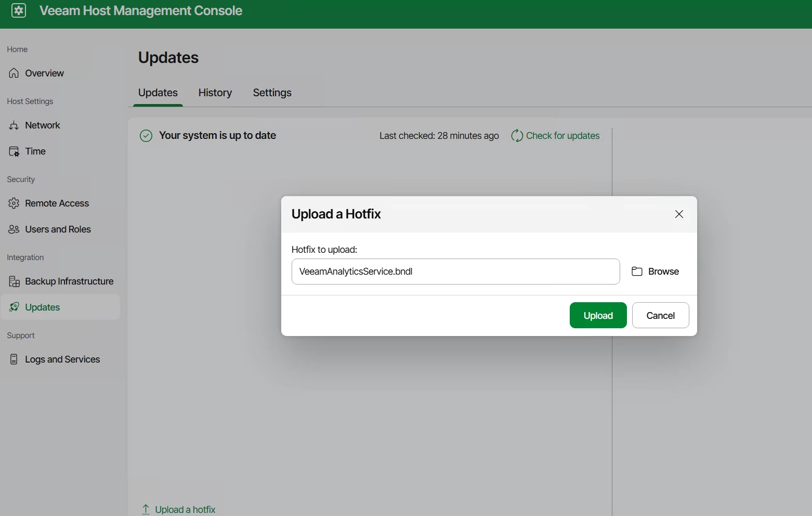Click the Veeam gear logo icon
This screenshot has height=516, width=812.
(x=19, y=10)
